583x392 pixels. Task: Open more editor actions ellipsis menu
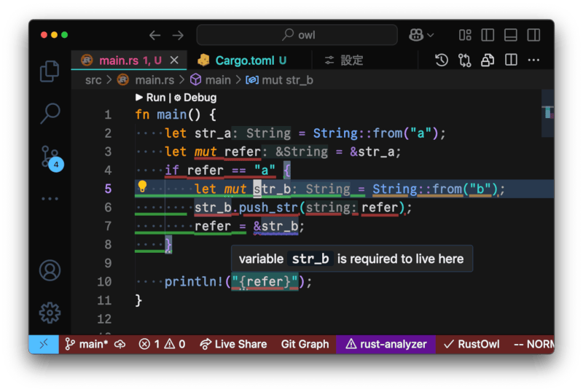point(534,60)
